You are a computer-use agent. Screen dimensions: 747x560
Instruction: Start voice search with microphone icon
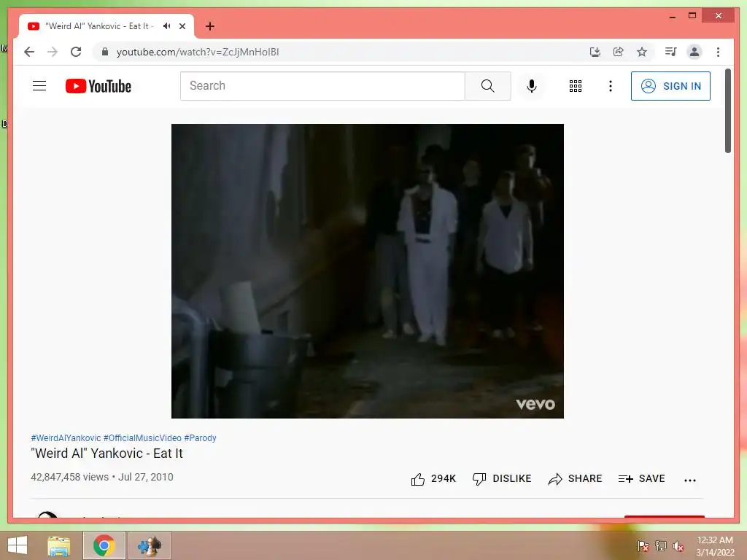pos(532,86)
